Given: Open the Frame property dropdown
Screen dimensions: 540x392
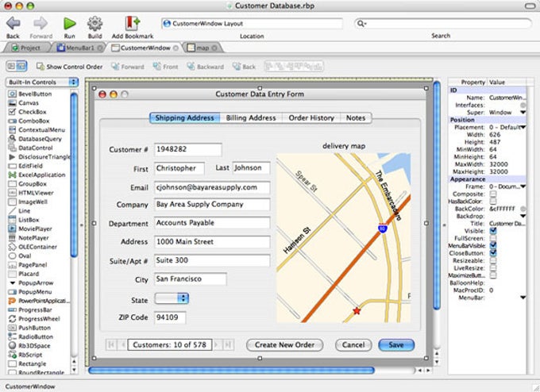Looking at the screenshot, I should point(523,186).
